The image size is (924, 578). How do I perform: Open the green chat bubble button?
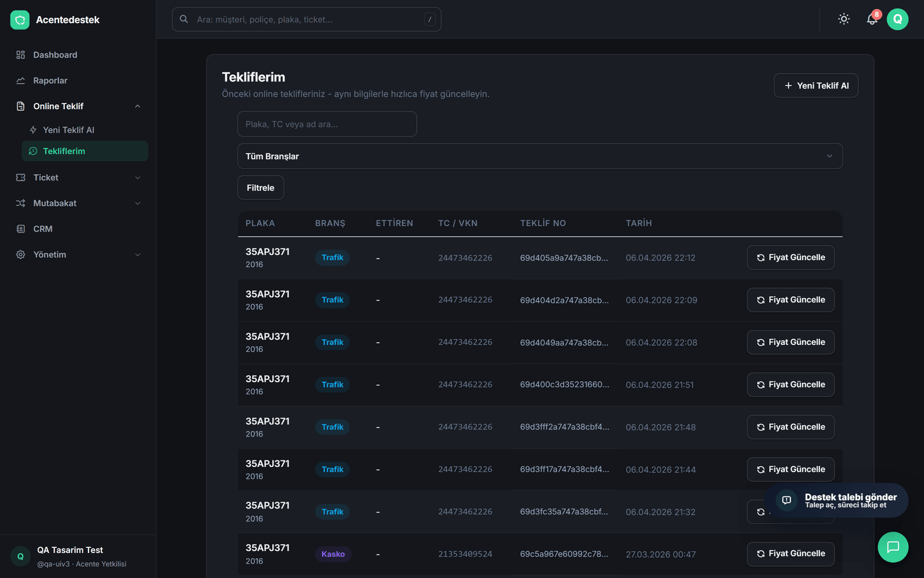(893, 547)
